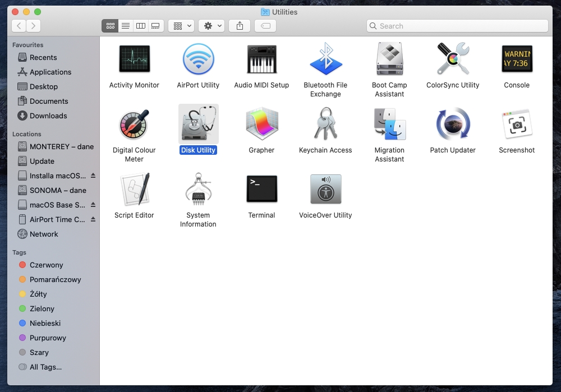
Task: Select Patch Updater icon
Action: click(453, 124)
